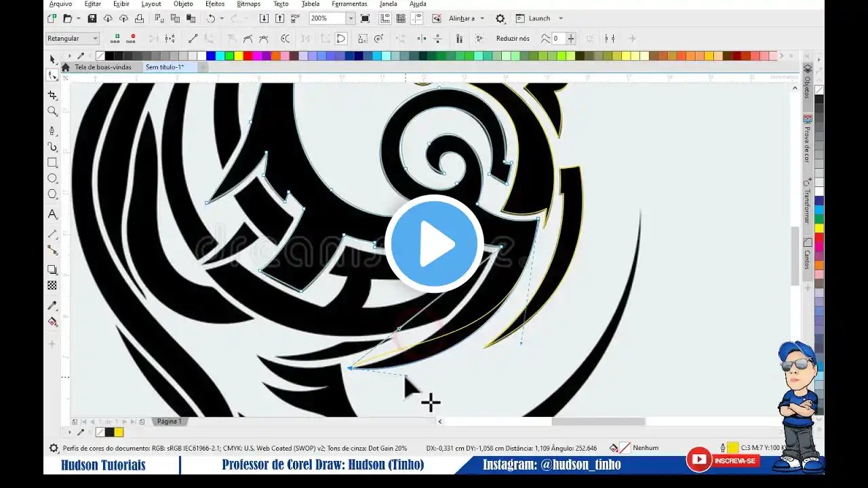Viewport: 868px width, 488px height.
Task: Click the Print icon
Action: [139, 18]
